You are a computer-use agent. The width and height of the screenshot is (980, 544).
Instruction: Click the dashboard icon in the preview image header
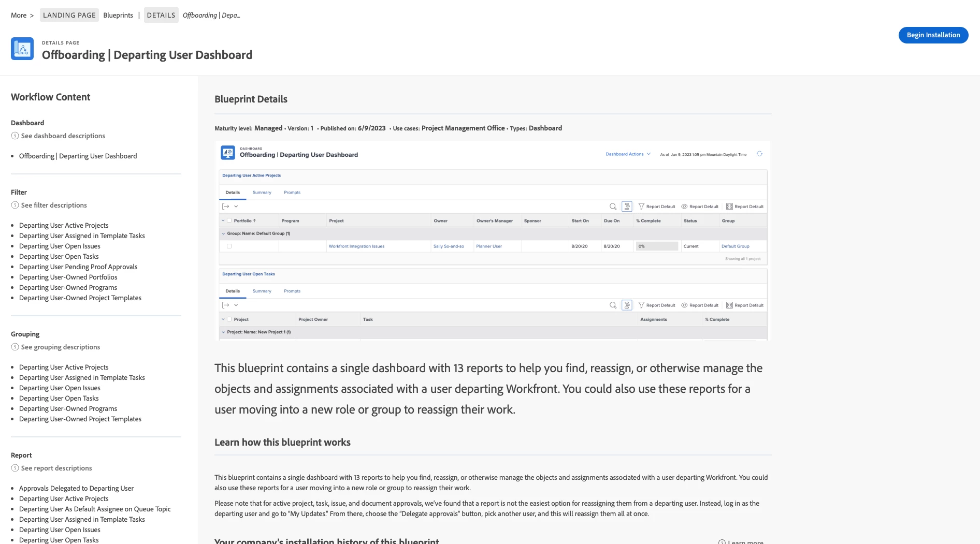[x=228, y=152]
